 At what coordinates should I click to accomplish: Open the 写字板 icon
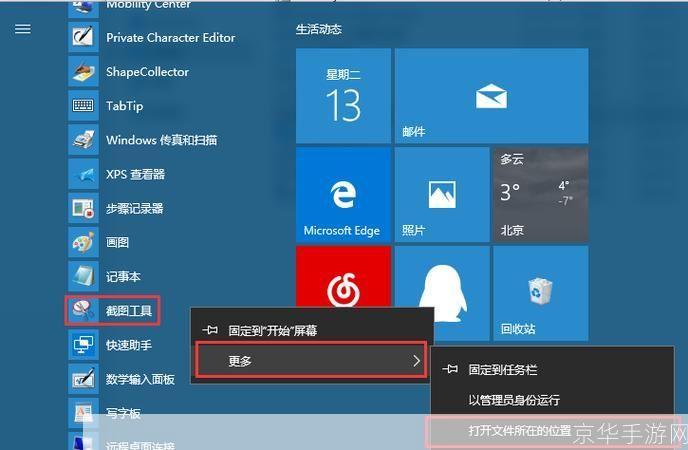(83, 413)
